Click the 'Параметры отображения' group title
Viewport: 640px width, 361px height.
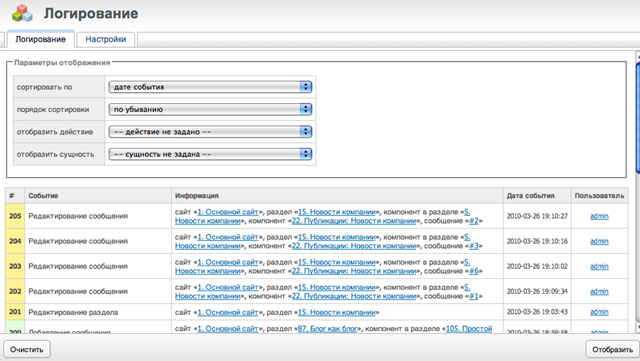point(62,62)
